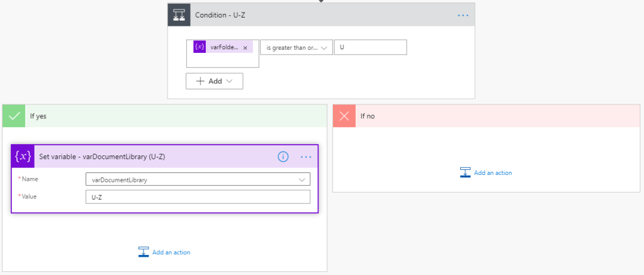The image size is (644, 275).
Task: Click the Condition U-Z card icon
Action: tap(179, 15)
